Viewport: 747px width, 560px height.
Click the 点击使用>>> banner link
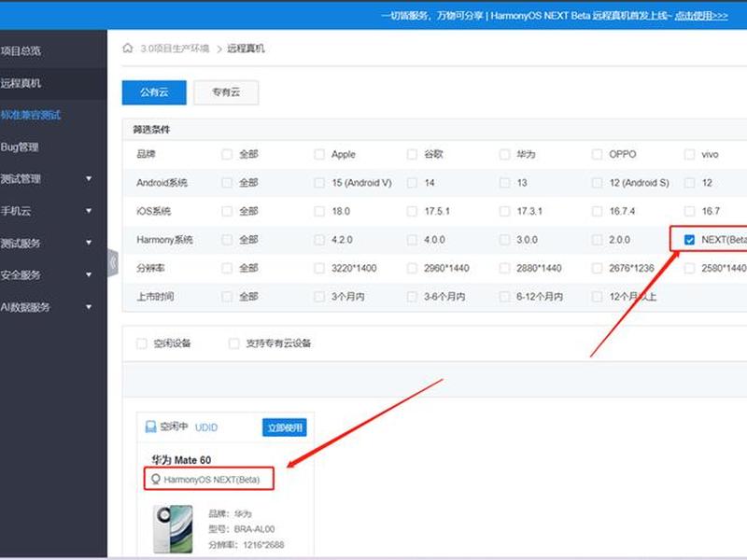tap(701, 16)
